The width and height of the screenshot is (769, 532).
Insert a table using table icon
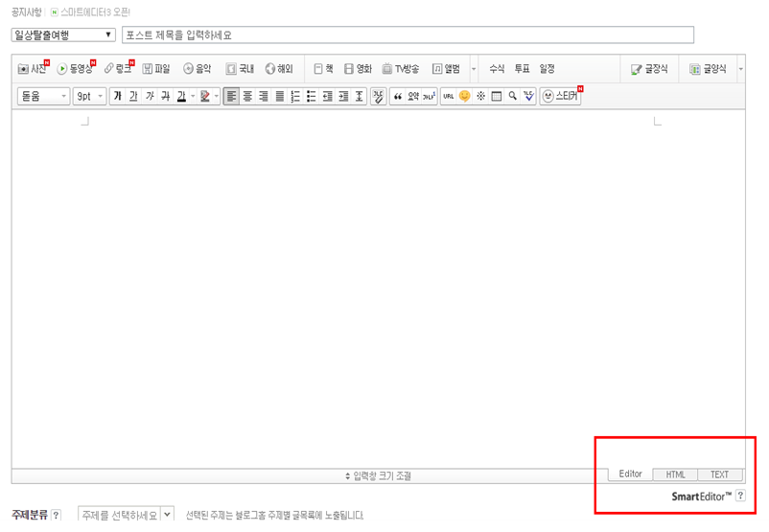(x=497, y=97)
